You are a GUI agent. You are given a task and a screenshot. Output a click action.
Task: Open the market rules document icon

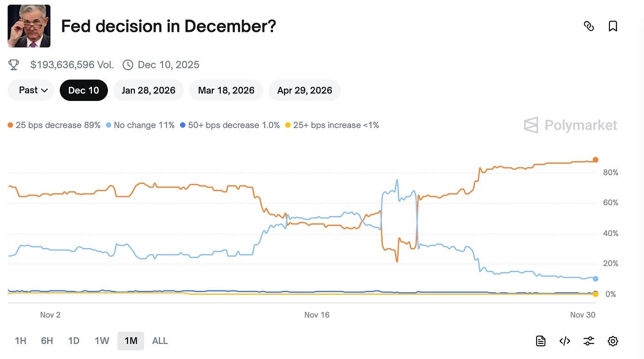click(x=540, y=340)
